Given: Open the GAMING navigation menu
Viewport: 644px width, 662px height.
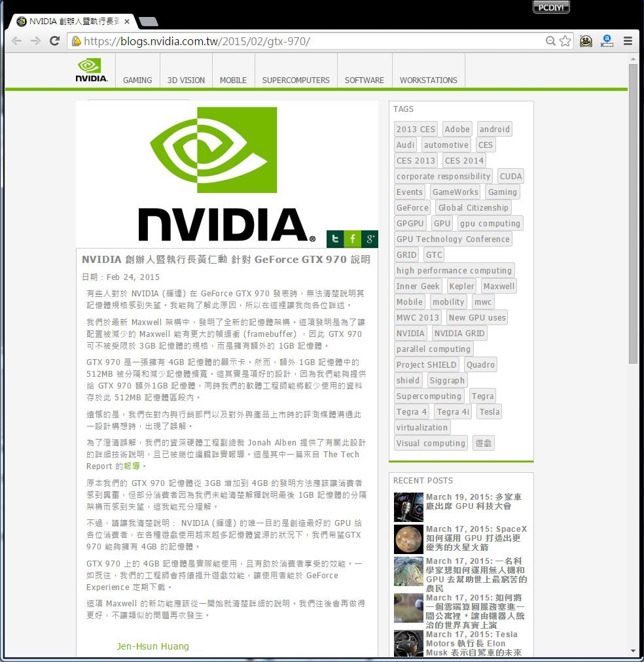Looking at the screenshot, I should 137,80.
